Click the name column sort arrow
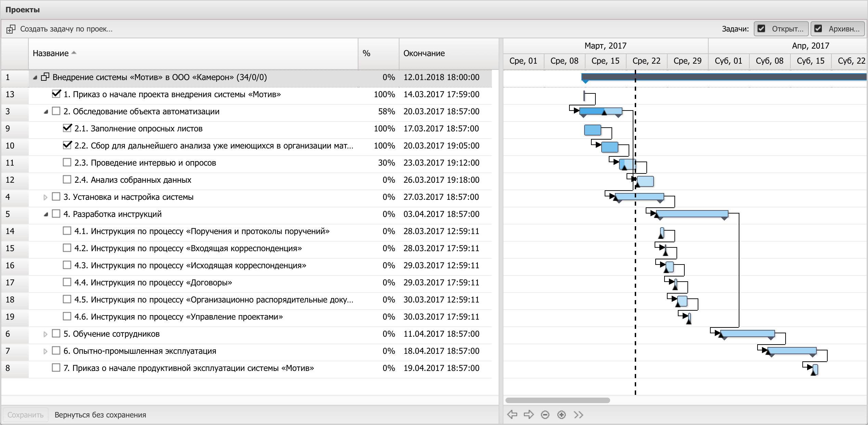868x425 pixels. click(x=74, y=53)
